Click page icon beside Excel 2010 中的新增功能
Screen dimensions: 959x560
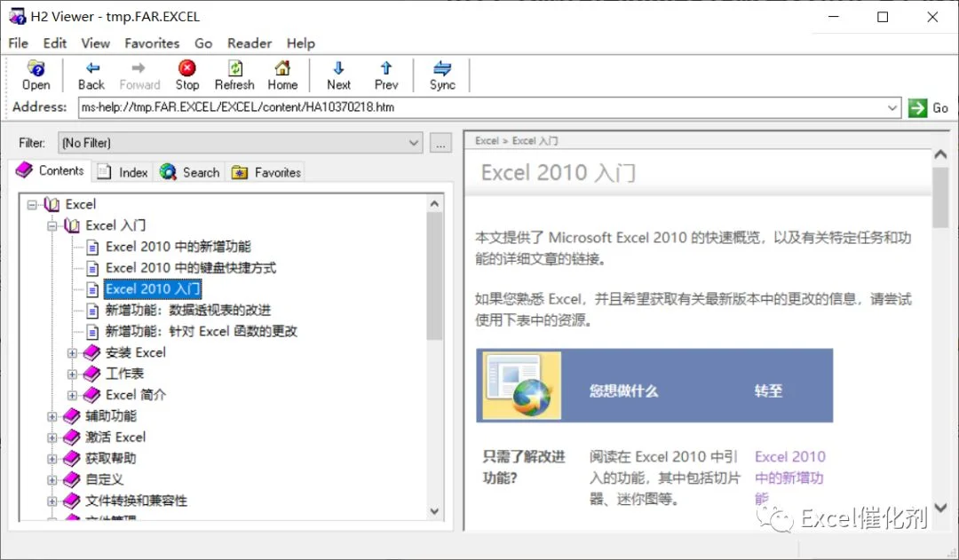point(92,247)
